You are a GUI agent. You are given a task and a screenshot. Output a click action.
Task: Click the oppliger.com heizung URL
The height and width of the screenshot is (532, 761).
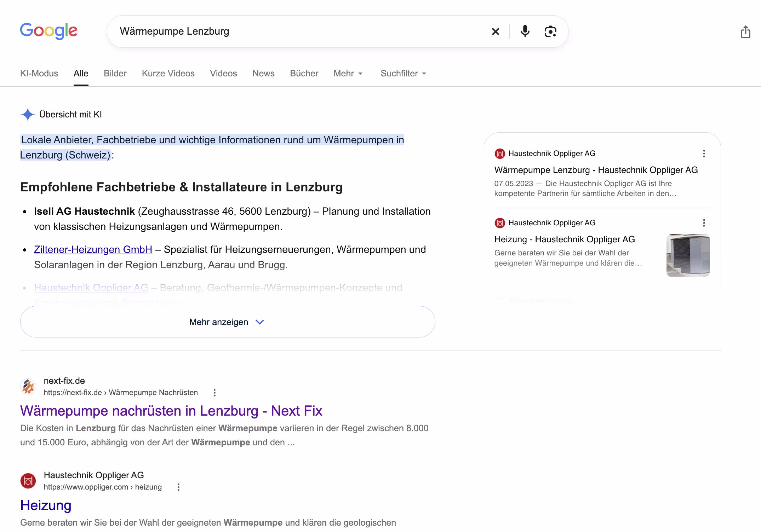(103, 487)
